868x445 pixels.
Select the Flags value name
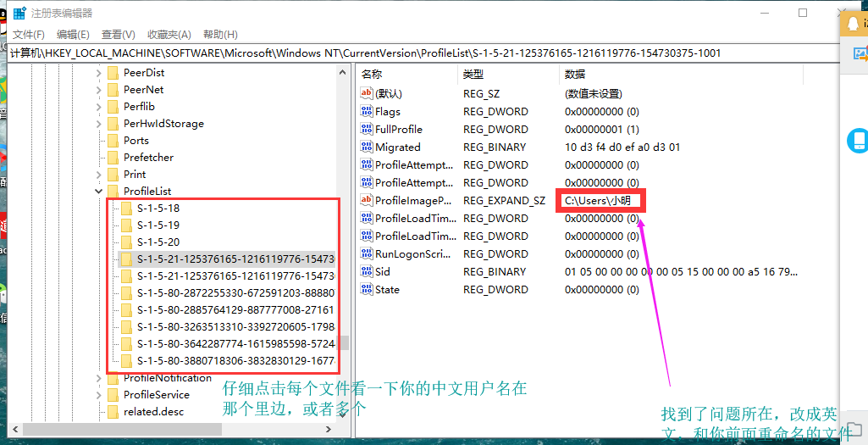click(388, 111)
